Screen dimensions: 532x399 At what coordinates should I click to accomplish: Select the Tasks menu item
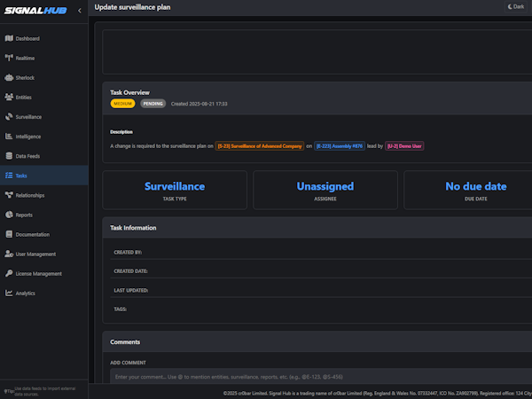(x=44, y=176)
